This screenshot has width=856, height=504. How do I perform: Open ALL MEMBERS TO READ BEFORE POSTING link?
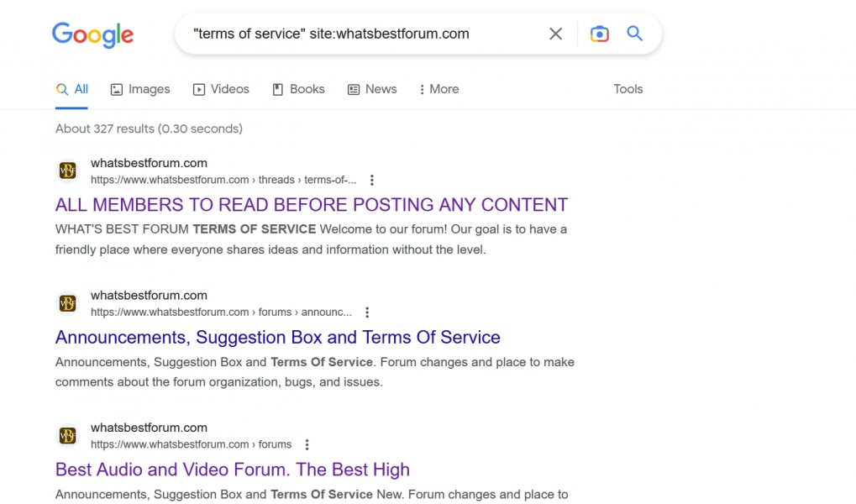pos(312,205)
